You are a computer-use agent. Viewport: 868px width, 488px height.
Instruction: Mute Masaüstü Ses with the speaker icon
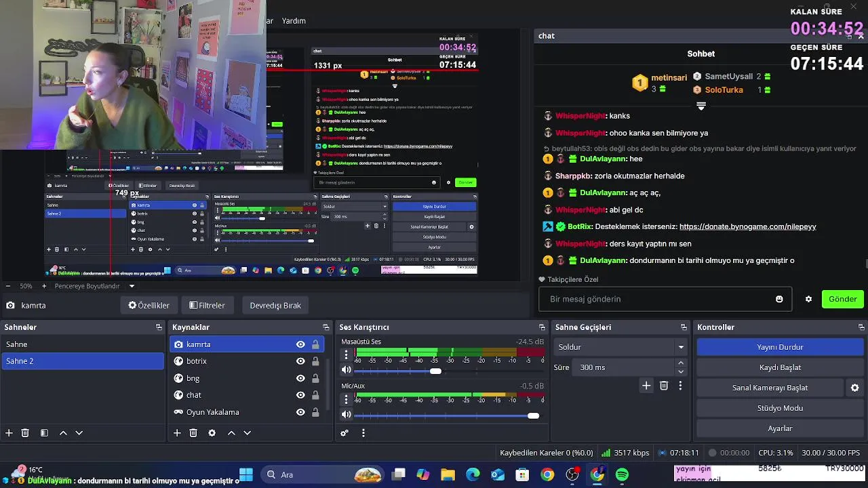(x=347, y=370)
